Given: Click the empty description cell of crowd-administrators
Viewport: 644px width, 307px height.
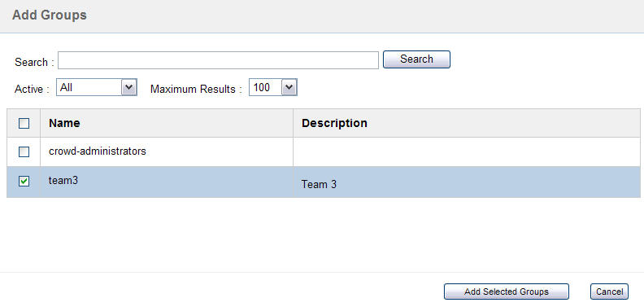Looking at the screenshot, I should pyautogui.click(x=467, y=151).
